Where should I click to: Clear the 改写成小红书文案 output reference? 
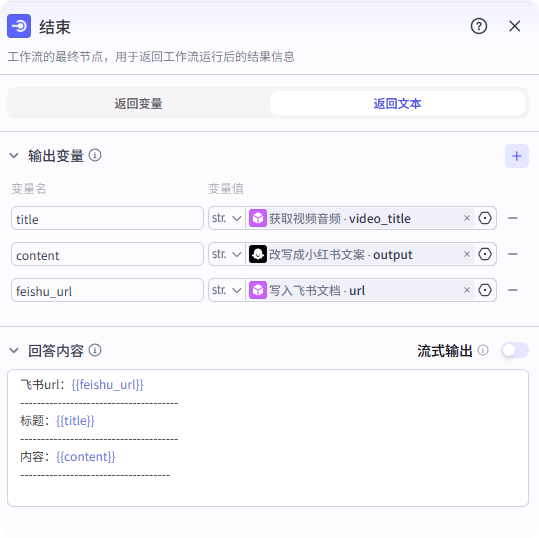coord(466,254)
